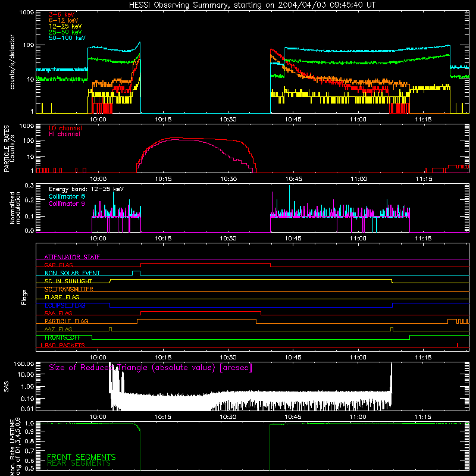Click the vertical Flags axis label
476x476 pixels.
point(24,297)
